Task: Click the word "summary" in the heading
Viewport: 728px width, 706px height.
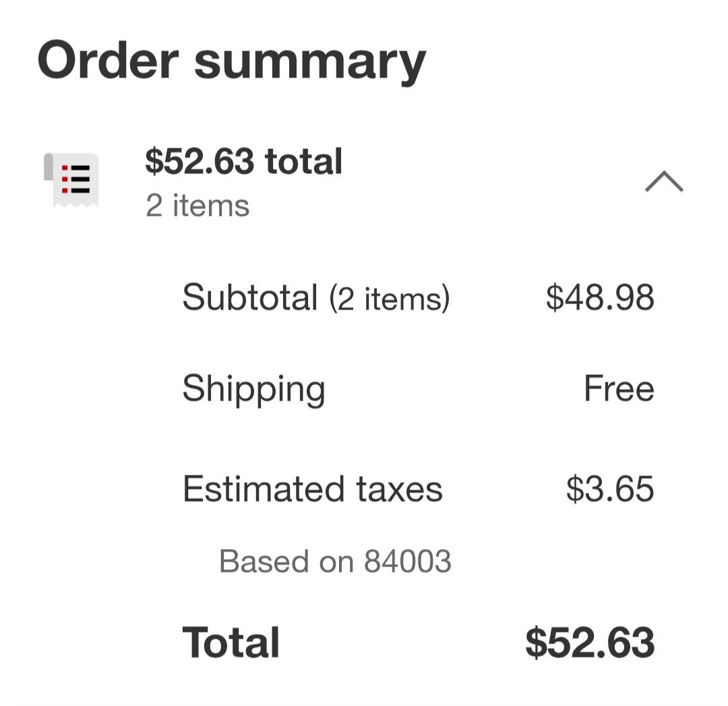Action: (310, 60)
